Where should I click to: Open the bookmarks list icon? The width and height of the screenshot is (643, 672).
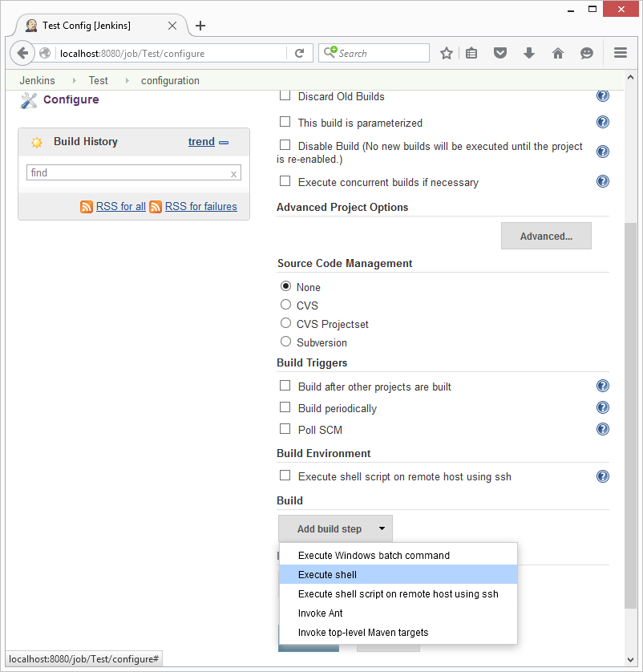pyautogui.click(x=471, y=53)
